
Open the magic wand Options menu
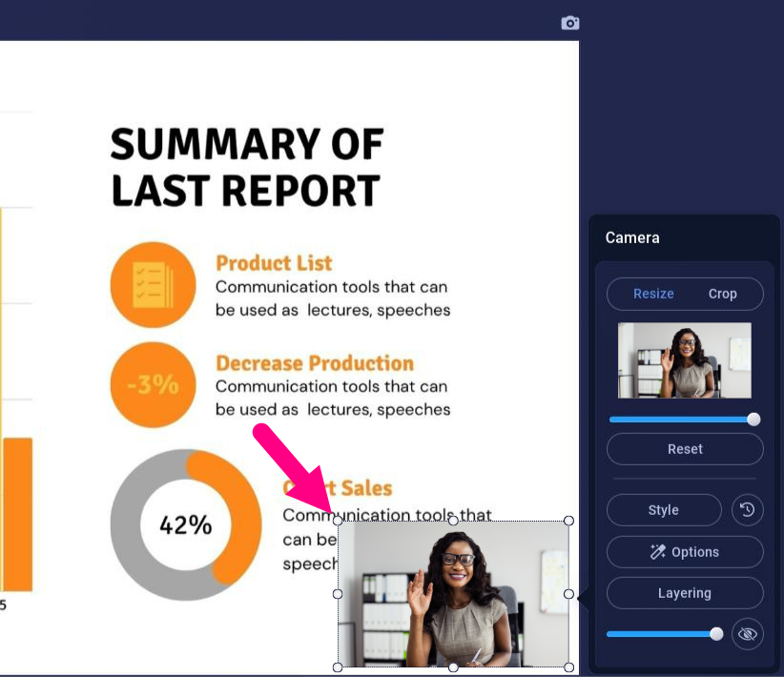[x=685, y=552]
